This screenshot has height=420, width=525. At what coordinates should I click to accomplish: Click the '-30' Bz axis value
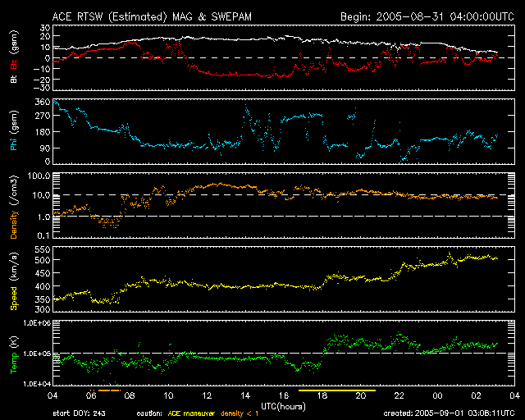(x=40, y=88)
